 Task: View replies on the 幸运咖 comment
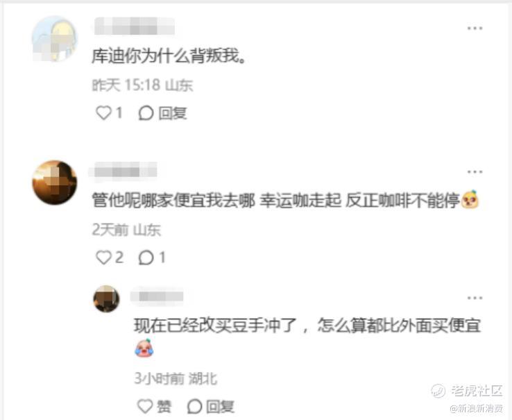[x=152, y=258]
